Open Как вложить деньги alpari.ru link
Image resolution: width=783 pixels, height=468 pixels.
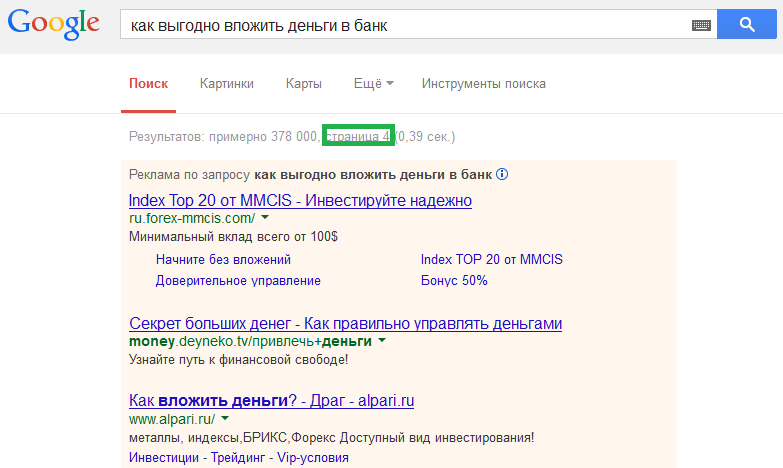(271, 401)
